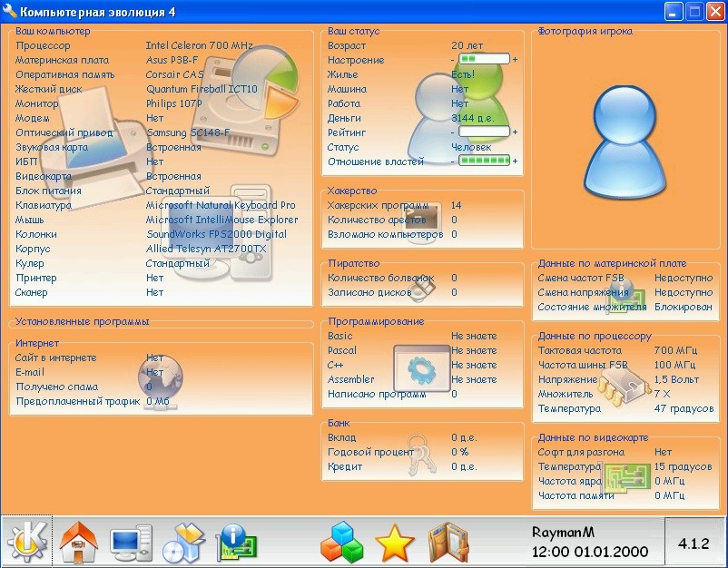Click the Microsoft Natural Keyboard Pro entry
This screenshot has height=568, width=728.
pos(221,205)
